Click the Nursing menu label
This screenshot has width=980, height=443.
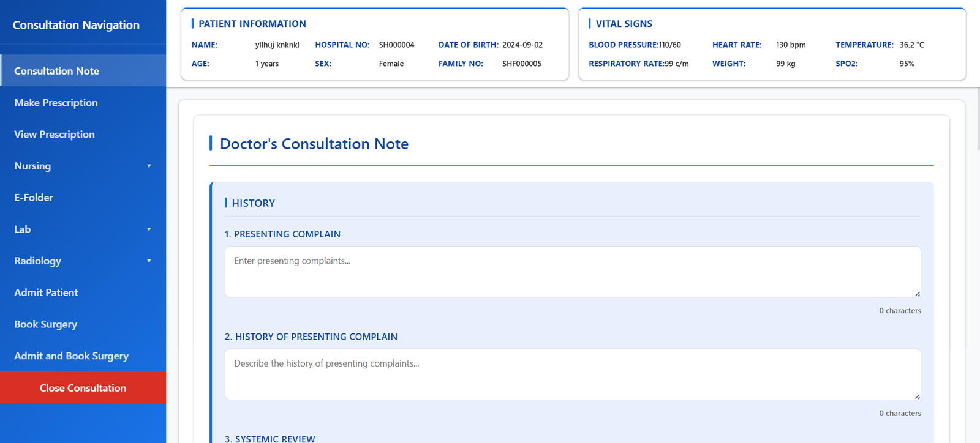[32, 166]
